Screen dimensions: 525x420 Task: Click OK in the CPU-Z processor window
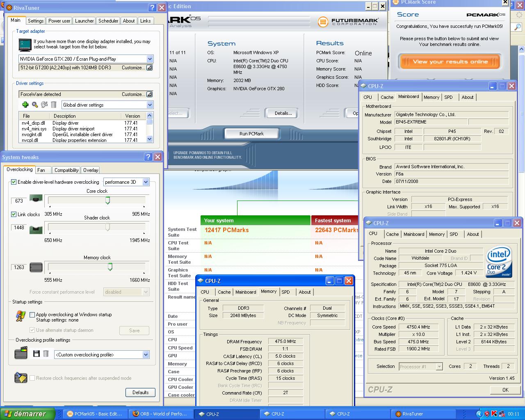[x=505, y=390]
